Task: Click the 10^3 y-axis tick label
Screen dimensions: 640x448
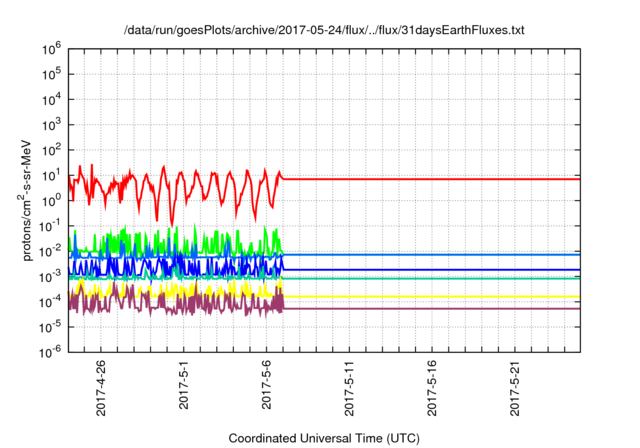Action: tap(51, 125)
